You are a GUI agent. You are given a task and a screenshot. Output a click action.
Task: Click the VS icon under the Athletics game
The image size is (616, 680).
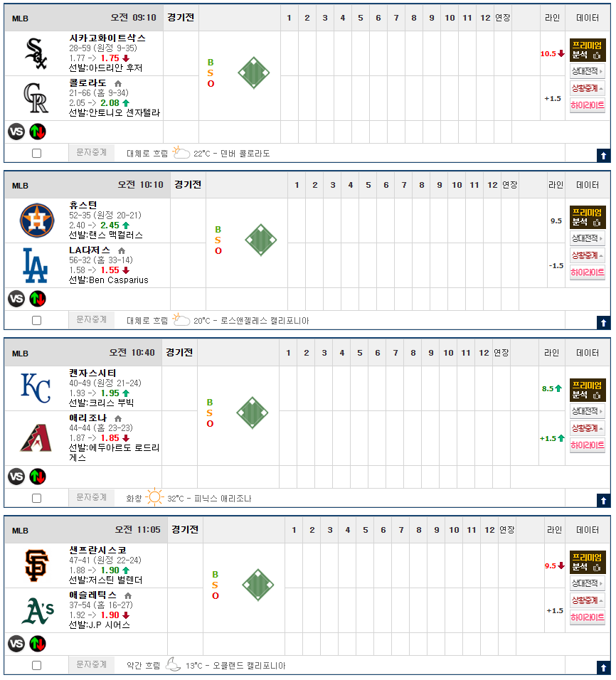tap(16, 644)
